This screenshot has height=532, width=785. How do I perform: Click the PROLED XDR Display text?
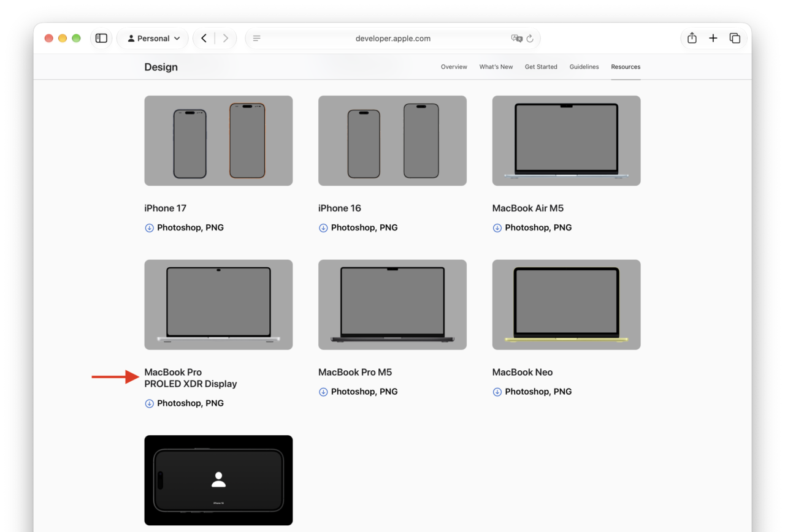click(x=191, y=384)
